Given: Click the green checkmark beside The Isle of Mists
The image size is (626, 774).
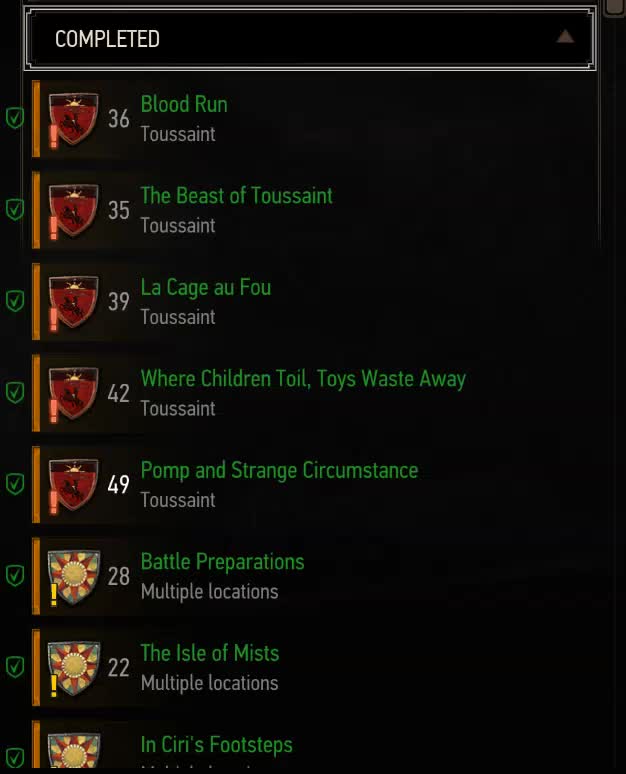Looking at the screenshot, I should [x=15, y=666].
